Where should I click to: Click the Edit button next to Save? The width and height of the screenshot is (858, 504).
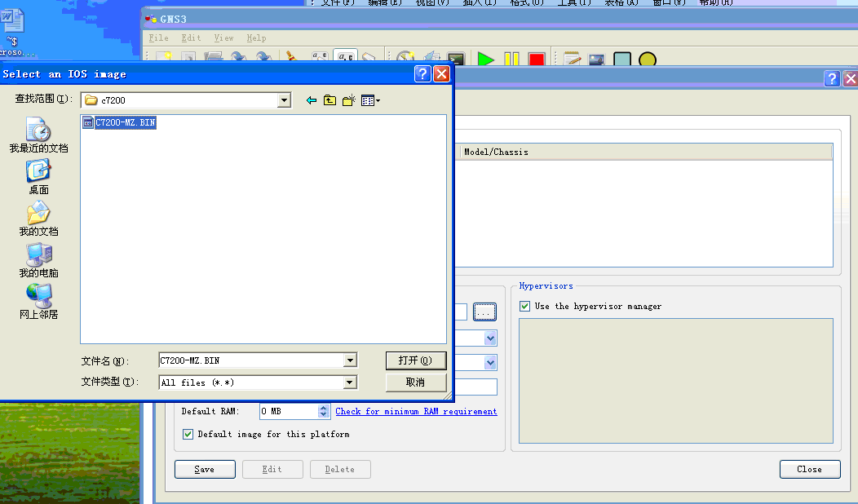[x=272, y=469]
